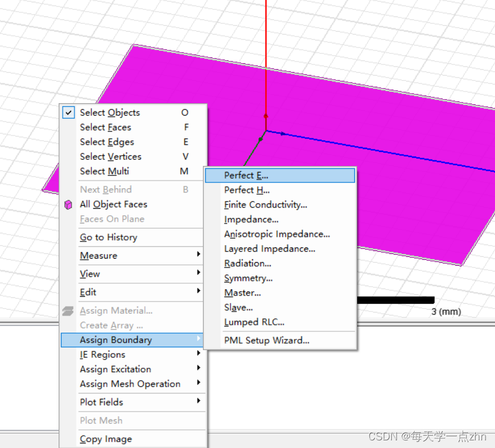Screen dimensions: 495x448
Task: Expand the Plot Fields submenu
Action: 133,402
